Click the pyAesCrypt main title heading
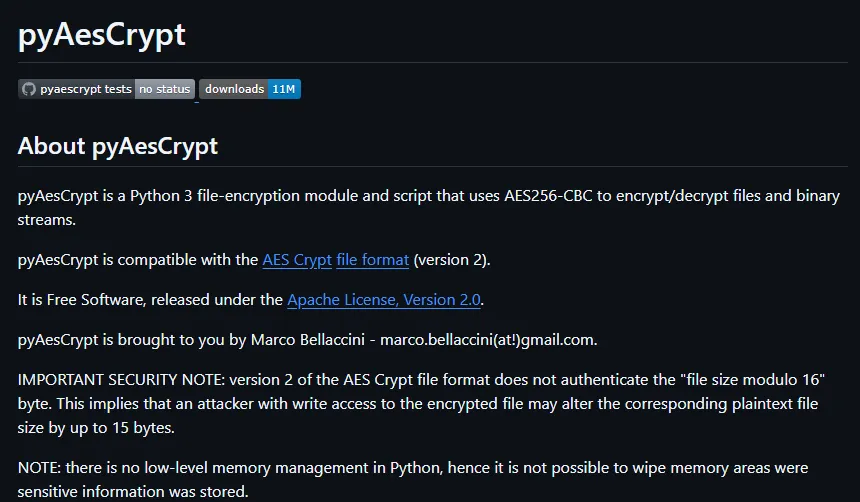The image size is (860, 502). [x=102, y=34]
